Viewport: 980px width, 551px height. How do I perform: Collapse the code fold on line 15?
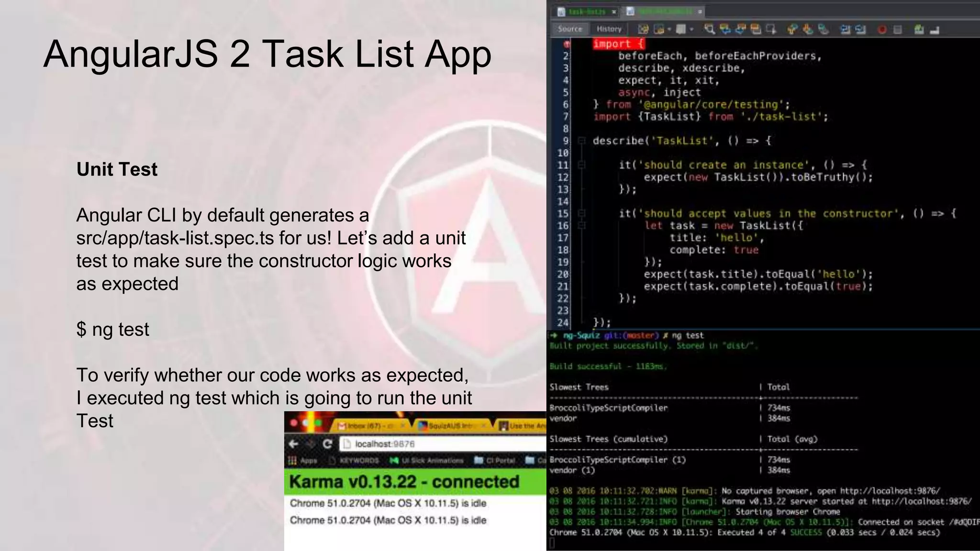(582, 213)
